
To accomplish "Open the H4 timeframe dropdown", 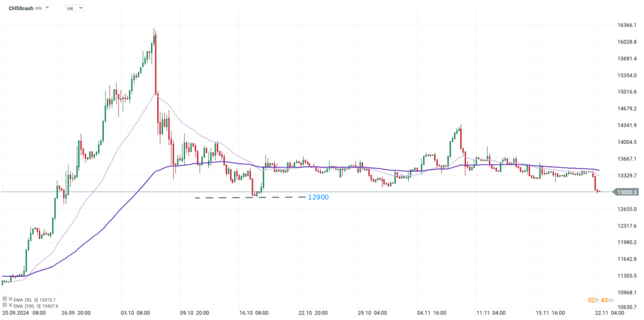I will click(x=75, y=8).
